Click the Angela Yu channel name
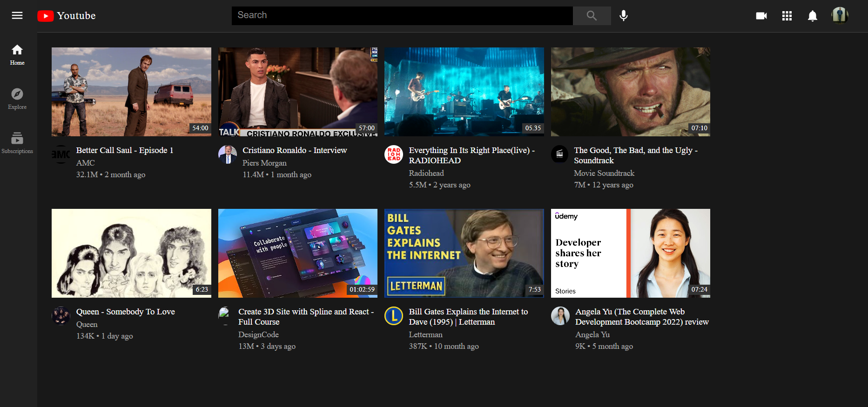The height and width of the screenshot is (407, 868). (x=592, y=334)
